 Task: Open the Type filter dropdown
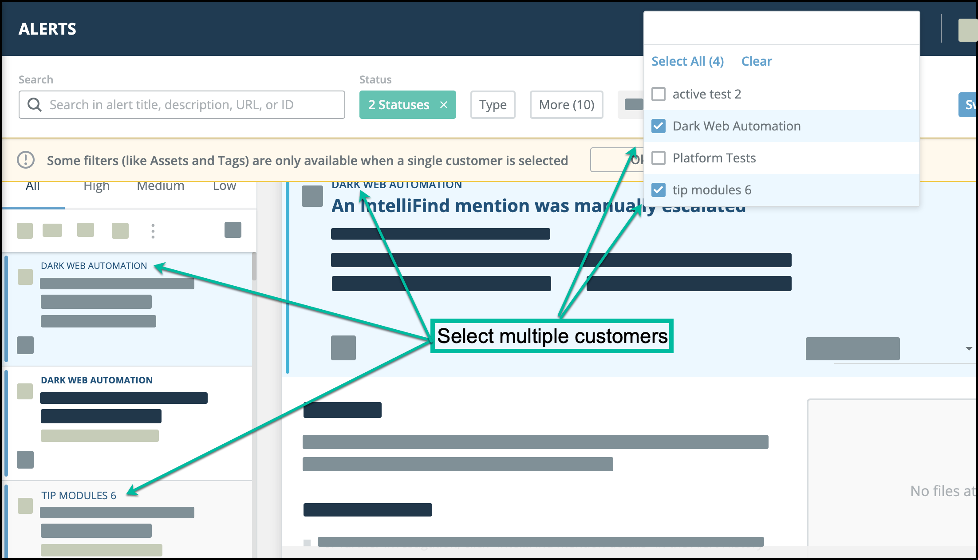point(493,105)
